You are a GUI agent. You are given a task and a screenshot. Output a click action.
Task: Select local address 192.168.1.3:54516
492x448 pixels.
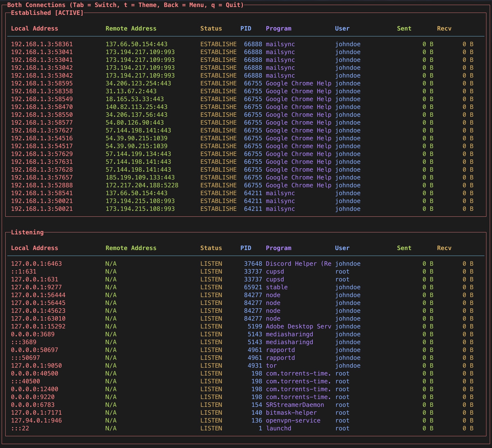click(x=42, y=138)
